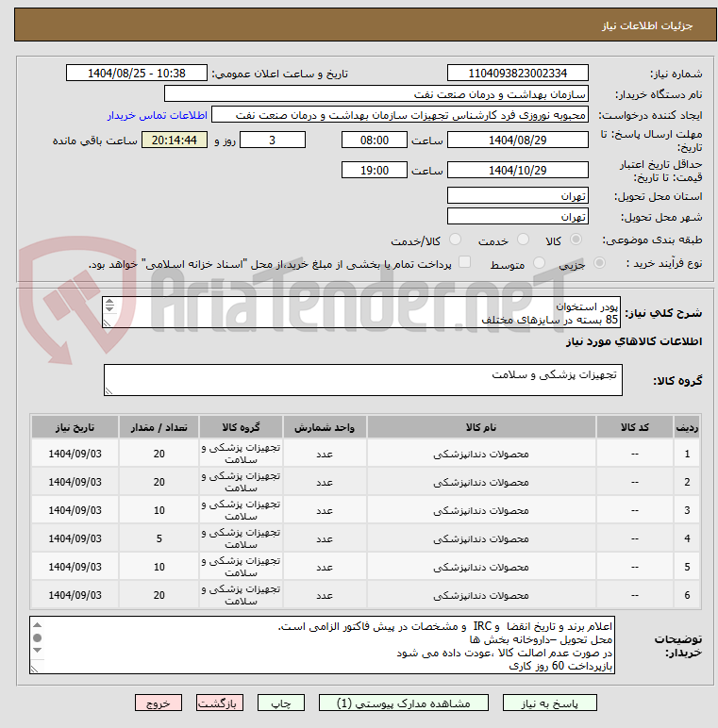
Task: Click the buyer notes scrollbar thumb
Action: coord(38,637)
